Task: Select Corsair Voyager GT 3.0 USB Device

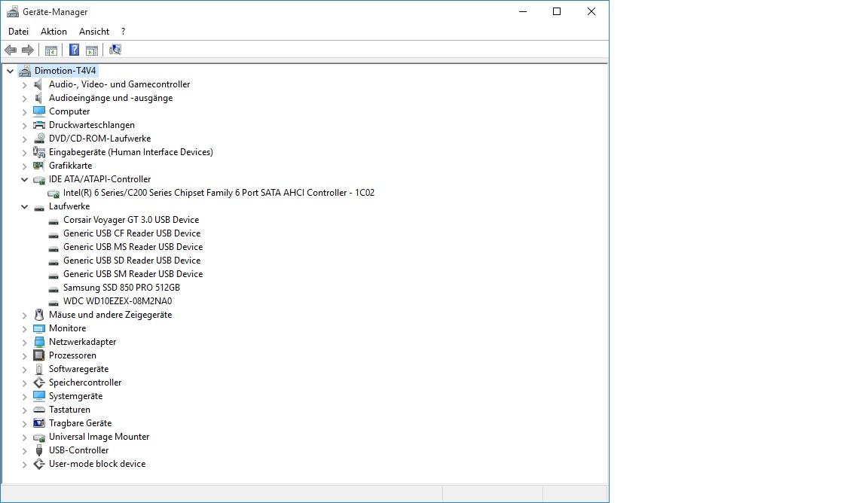Action: pos(130,220)
